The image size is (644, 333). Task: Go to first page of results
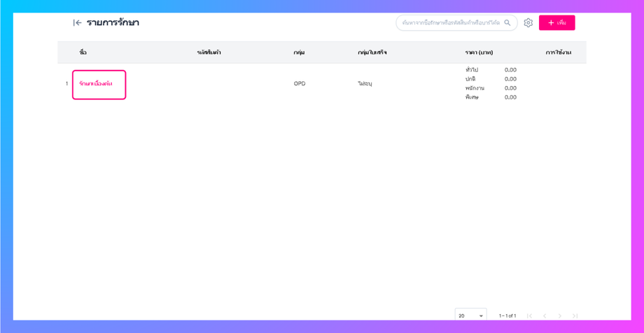(529, 316)
